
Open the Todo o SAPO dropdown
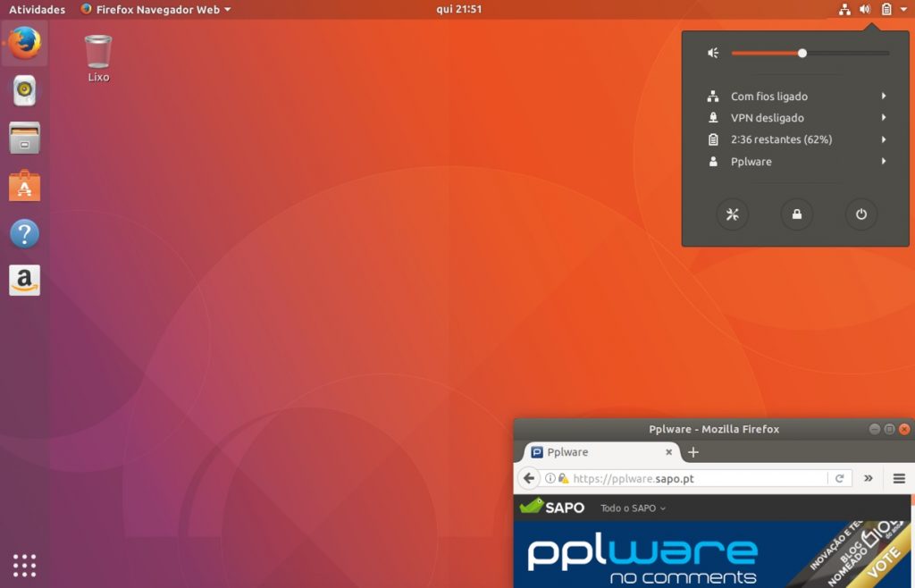[x=632, y=508]
